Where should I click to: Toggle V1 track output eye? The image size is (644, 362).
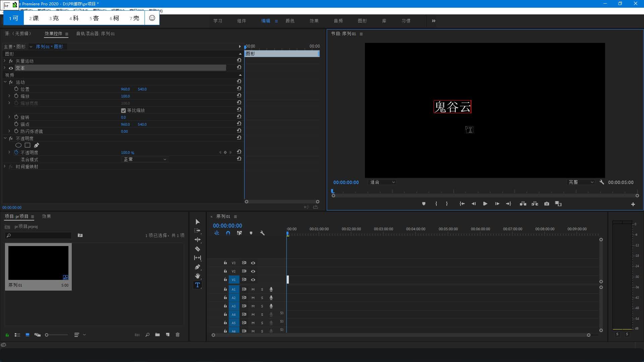(253, 280)
